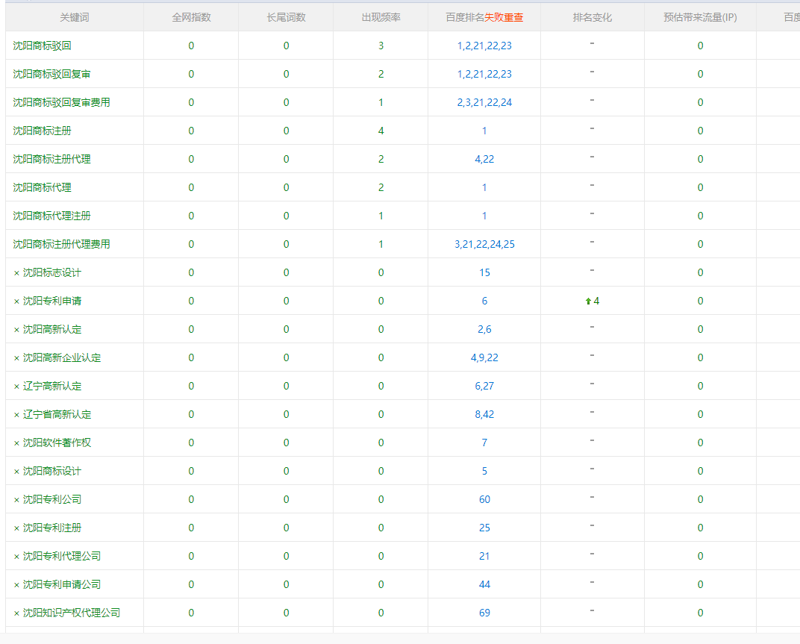
Task: Open the keyword 沈阳商标驳回复审
Action: (52, 74)
